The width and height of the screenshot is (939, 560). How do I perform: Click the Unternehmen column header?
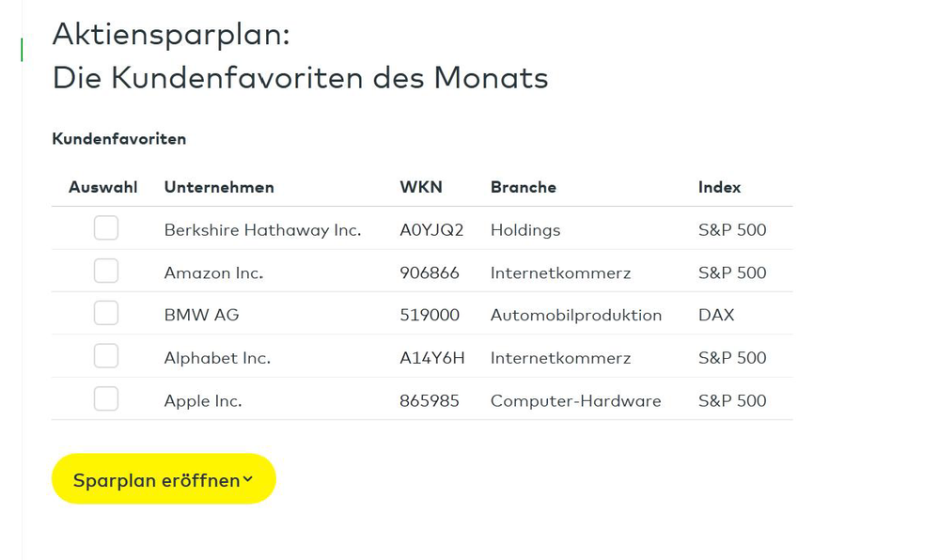219,187
